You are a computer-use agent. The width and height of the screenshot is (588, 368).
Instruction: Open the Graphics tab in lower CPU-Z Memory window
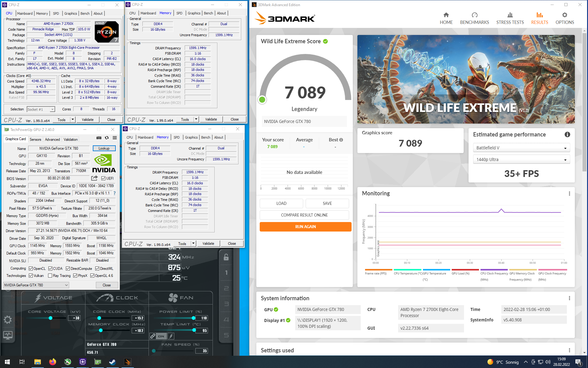click(191, 137)
